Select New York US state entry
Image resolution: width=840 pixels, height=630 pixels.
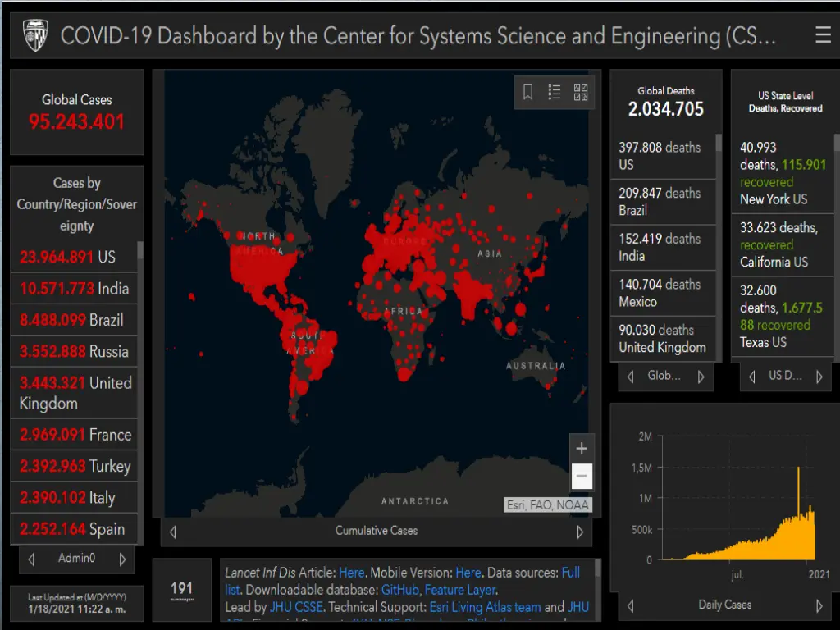pos(783,173)
